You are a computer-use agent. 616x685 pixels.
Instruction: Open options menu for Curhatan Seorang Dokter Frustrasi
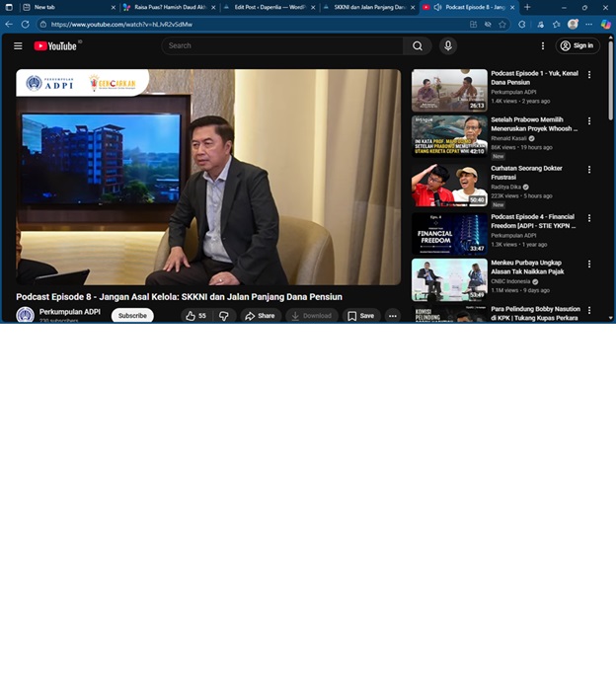589,169
